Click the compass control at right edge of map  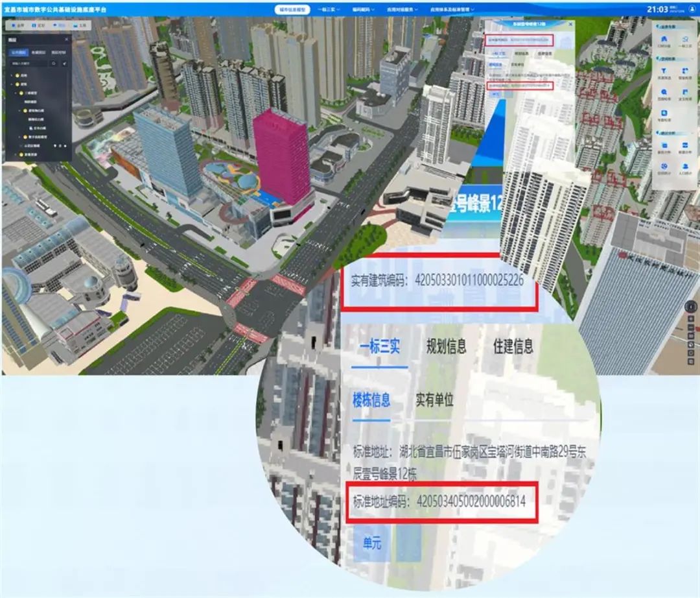click(692, 307)
